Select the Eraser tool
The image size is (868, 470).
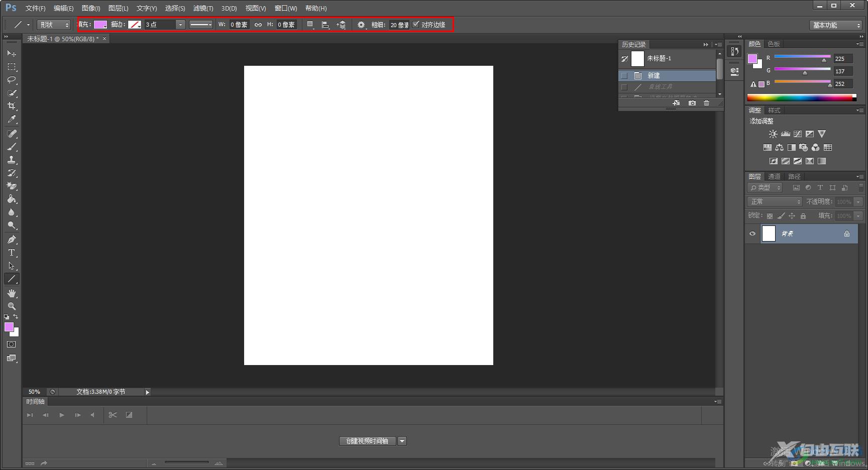[x=12, y=186]
